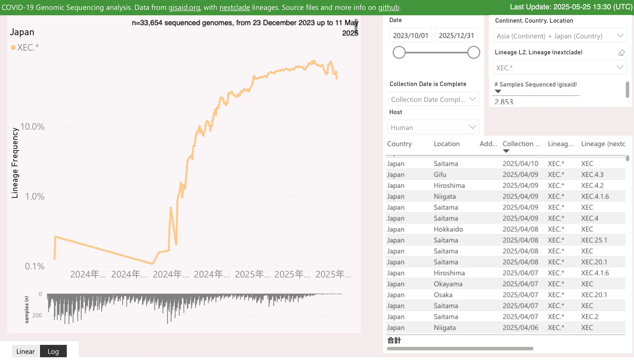Expand the Host dropdown showing Human
Viewport: 634px width, 364px height.
point(433,127)
